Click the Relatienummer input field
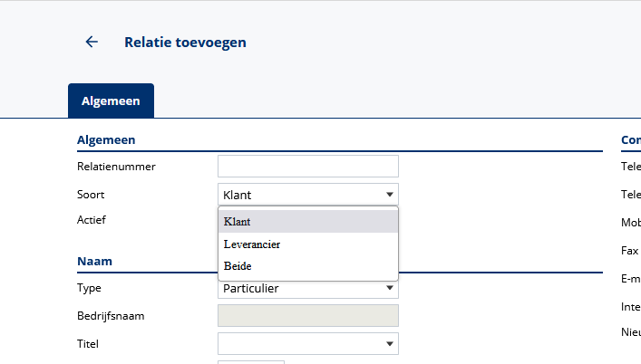 307,167
